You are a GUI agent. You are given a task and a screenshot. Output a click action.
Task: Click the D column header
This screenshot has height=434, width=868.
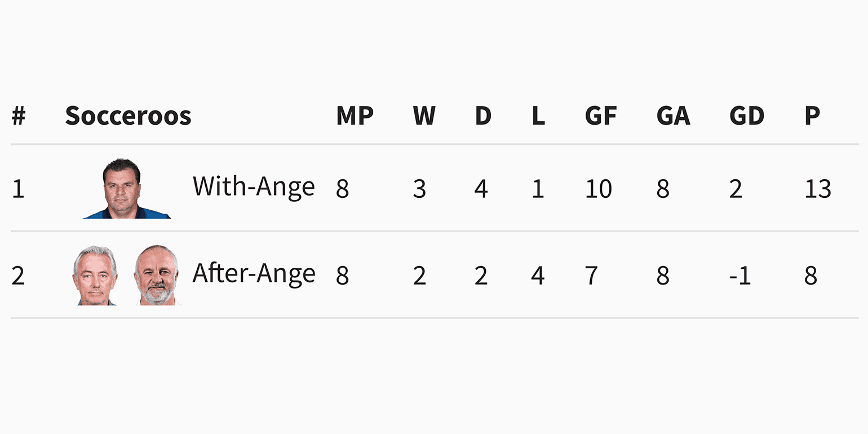click(x=483, y=116)
